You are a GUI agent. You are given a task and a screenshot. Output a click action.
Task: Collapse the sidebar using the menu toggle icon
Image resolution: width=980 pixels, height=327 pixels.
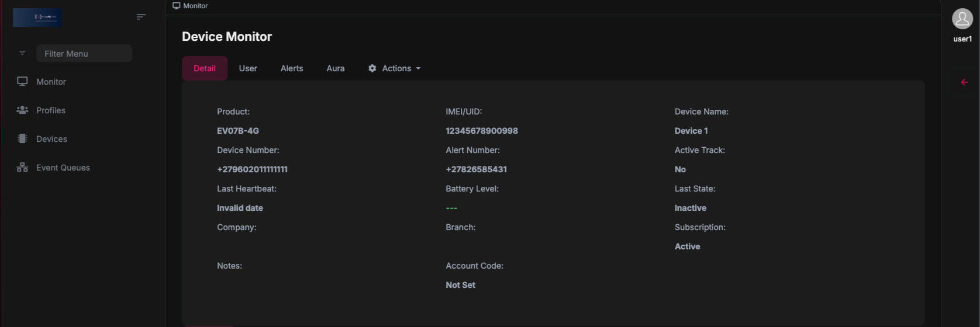tap(141, 17)
